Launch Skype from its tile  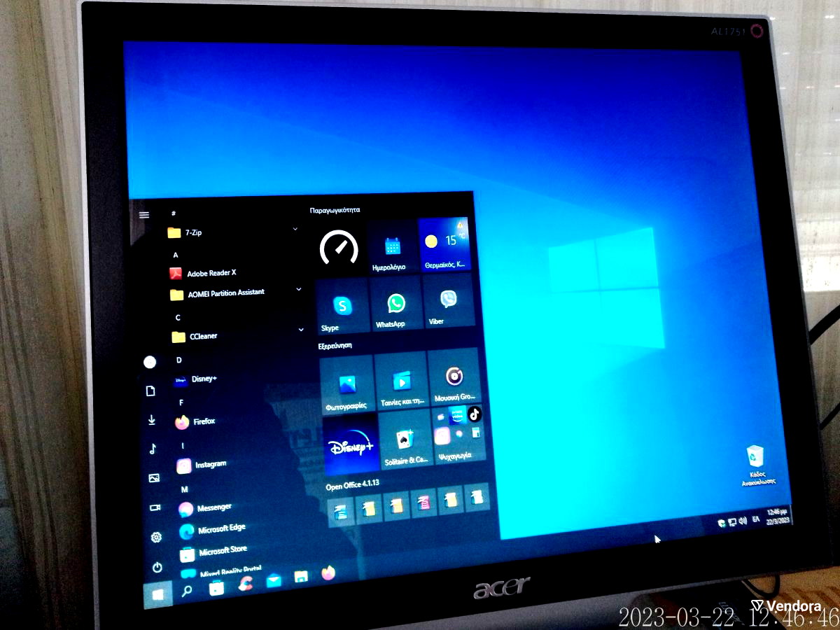coord(342,307)
